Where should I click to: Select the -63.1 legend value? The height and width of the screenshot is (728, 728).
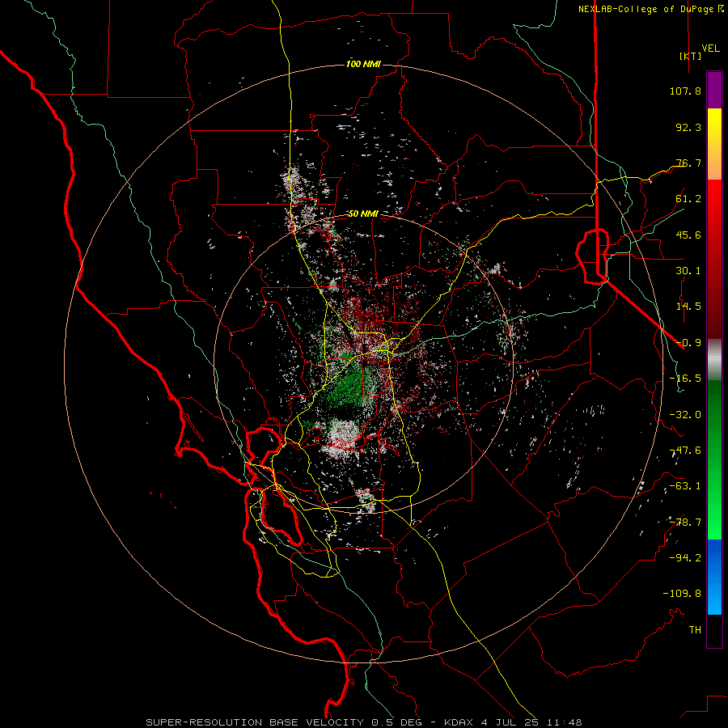point(685,486)
